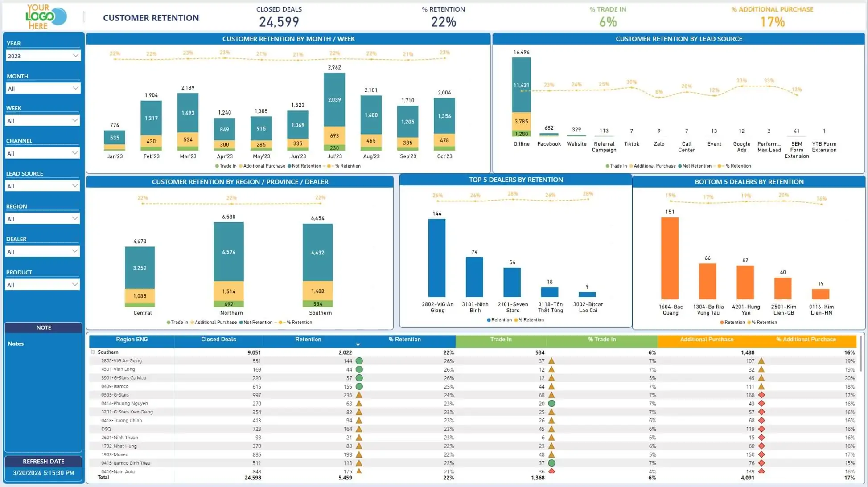Click the refresh date '3/20/2024 5:15:30 PM'
The image size is (868, 487).
pos(44,473)
